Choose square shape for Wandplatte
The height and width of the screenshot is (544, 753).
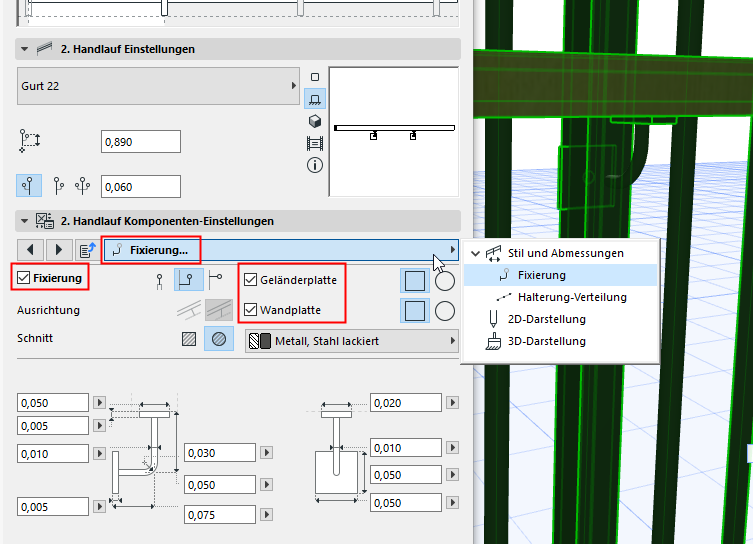[414, 311]
